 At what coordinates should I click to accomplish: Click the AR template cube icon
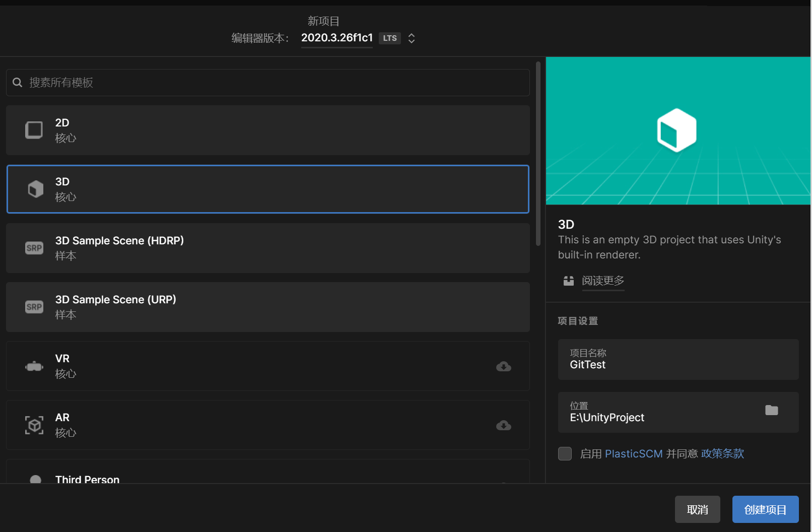(x=34, y=425)
